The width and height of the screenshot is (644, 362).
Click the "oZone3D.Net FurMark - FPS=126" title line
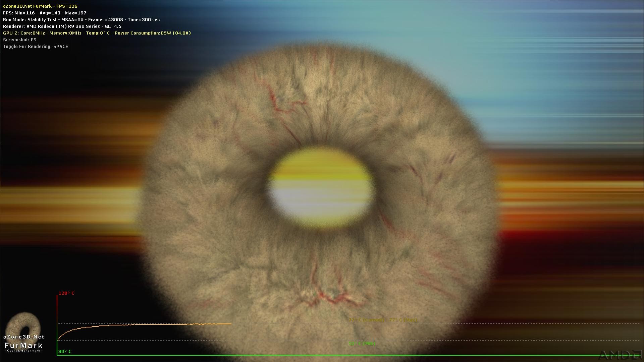[x=40, y=6]
